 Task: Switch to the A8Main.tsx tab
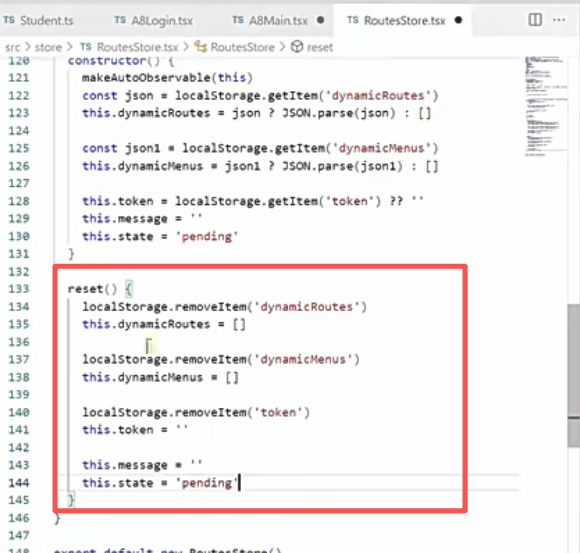278,21
